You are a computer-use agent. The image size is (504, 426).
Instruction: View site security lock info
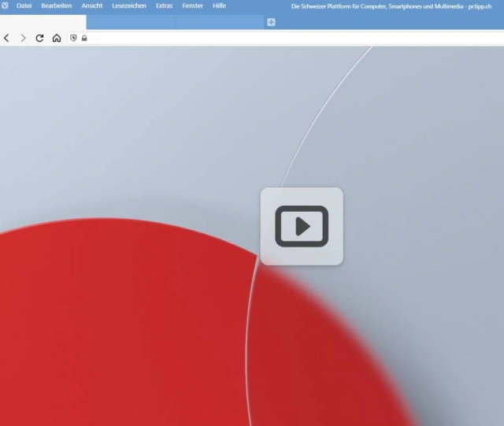pyautogui.click(x=84, y=38)
